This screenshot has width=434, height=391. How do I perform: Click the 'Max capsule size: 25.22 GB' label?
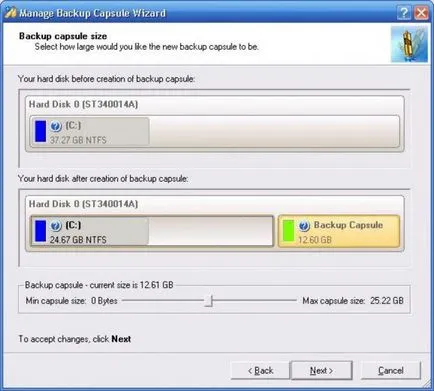click(353, 301)
